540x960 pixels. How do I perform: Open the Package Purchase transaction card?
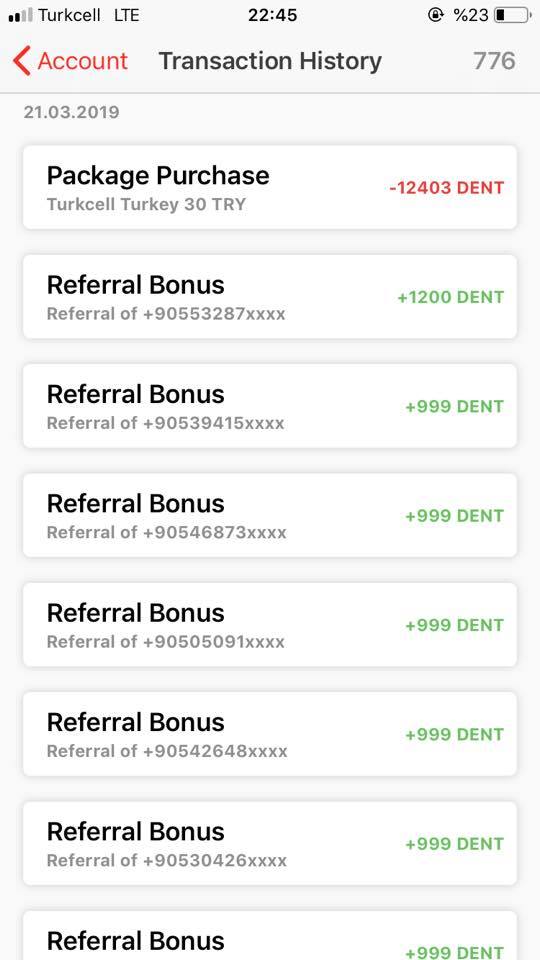[x=270, y=187]
